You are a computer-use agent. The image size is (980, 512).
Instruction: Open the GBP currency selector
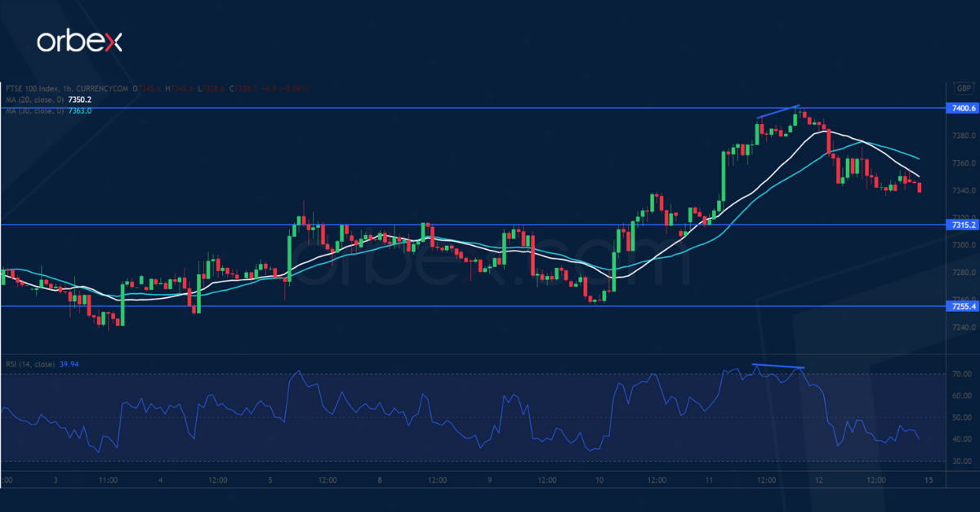pyautogui.click(x=964, y=87)
